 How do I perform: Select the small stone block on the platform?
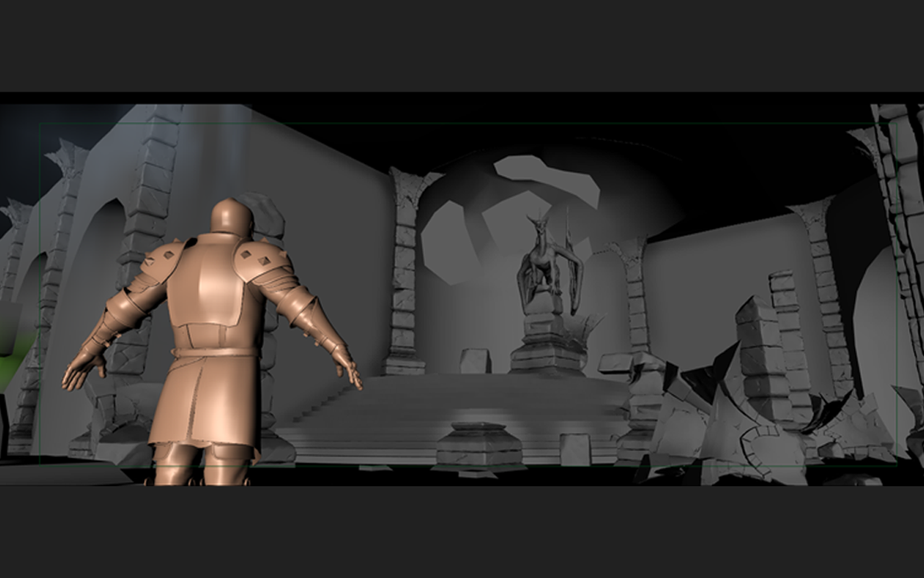click(x=475, y=361)
